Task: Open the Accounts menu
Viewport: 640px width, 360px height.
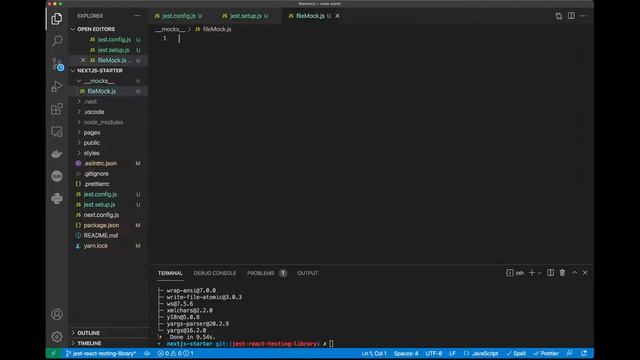Action: pos(57,314)
